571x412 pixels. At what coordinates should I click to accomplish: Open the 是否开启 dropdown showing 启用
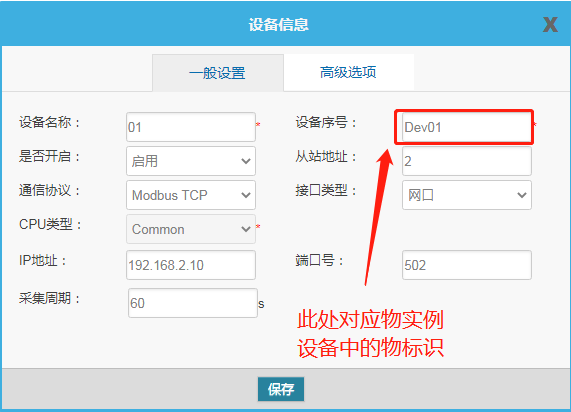tap(191, 161)
